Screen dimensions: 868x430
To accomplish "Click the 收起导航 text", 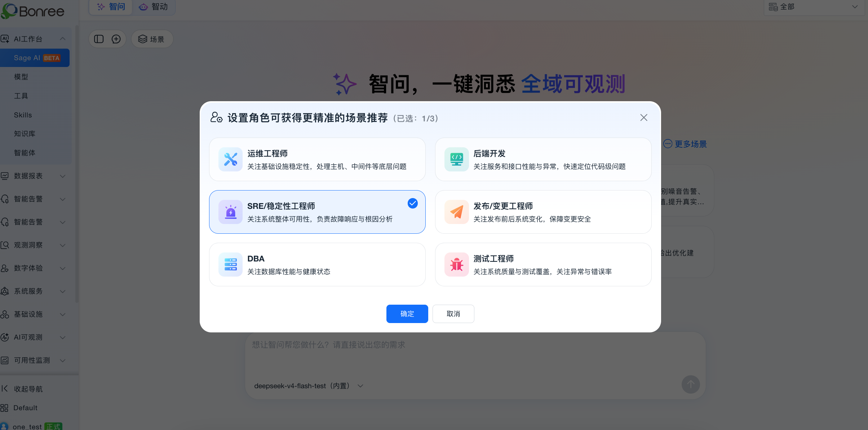I will coord(28,389).
